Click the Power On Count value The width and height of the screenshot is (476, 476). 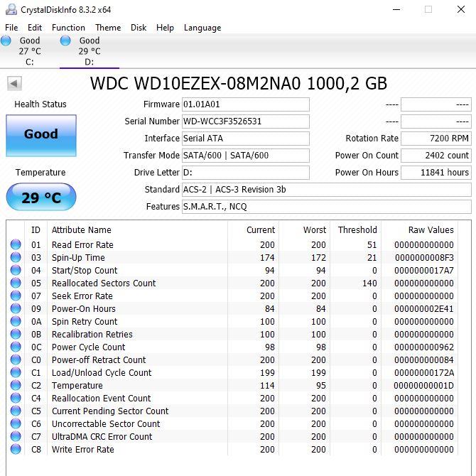pos(436,156)
